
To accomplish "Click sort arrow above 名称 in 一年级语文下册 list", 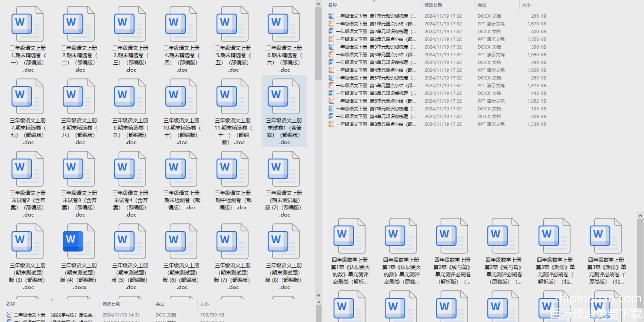I will (x=374, y=1).
